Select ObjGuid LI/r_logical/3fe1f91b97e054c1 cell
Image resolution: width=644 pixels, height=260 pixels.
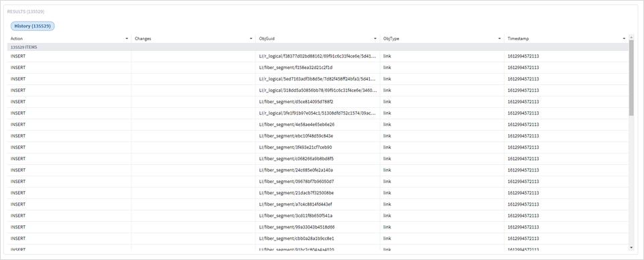tap(318, 113)
